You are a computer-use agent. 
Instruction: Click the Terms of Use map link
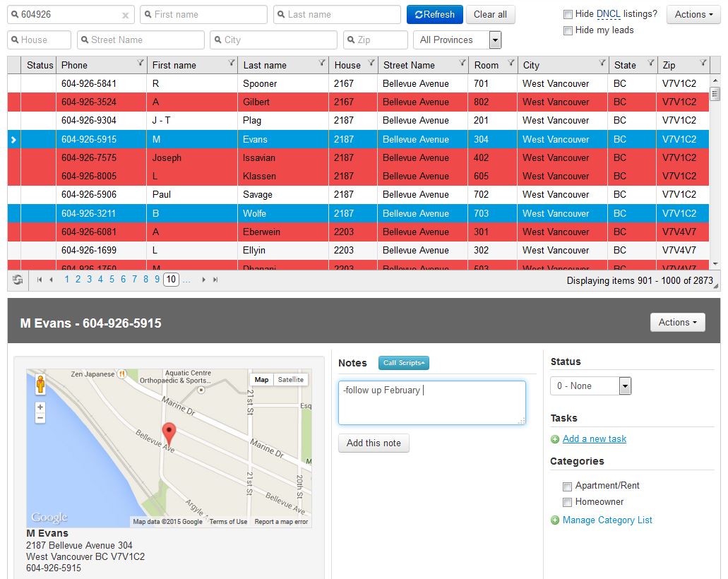[228, 521]
